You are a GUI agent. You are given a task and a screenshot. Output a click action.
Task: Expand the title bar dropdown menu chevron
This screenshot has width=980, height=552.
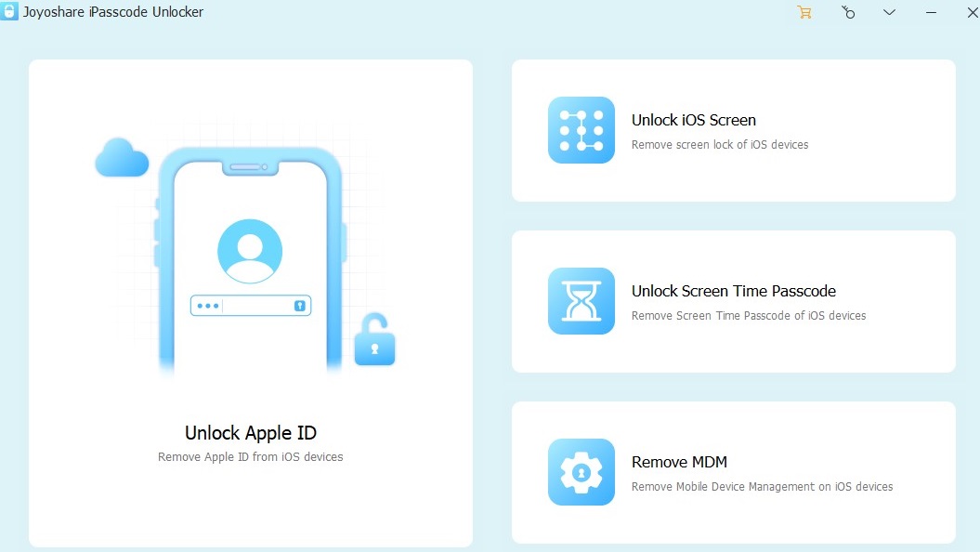pyautogui.click(x=889, y=12)
